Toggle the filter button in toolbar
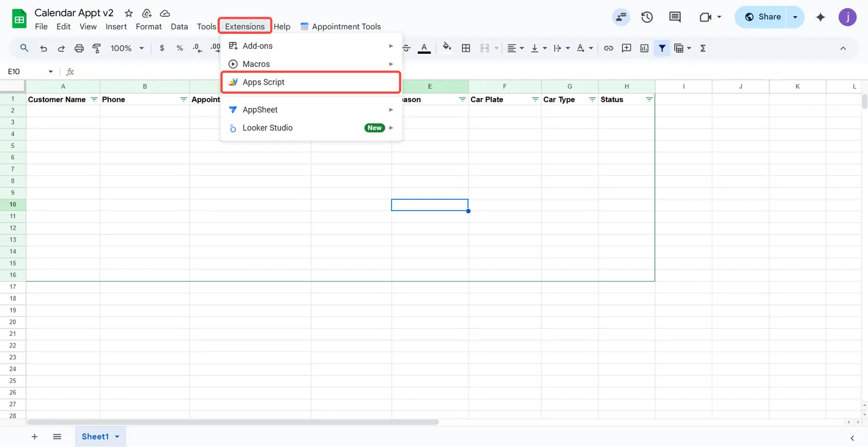Viewport: 868px width, 447px height. coord(662,48)
